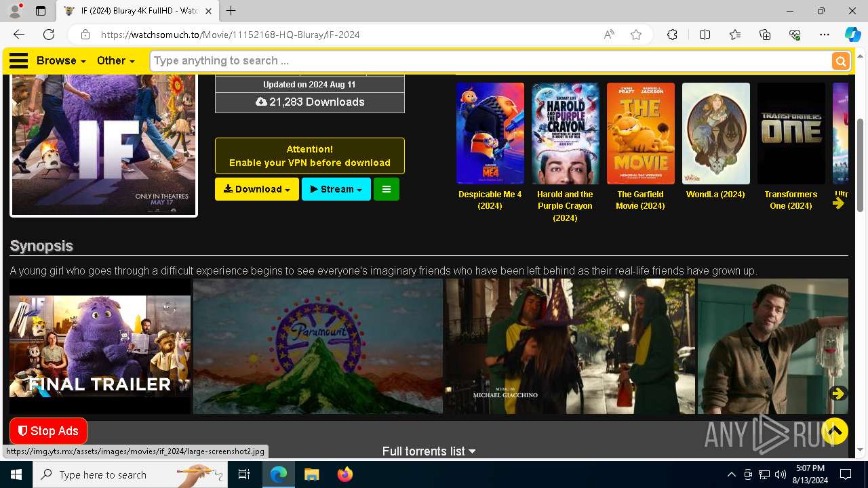
Task: Open the Michael Giacchino credit screenshot
Action: pyautogui.click(x=570, y=346)
